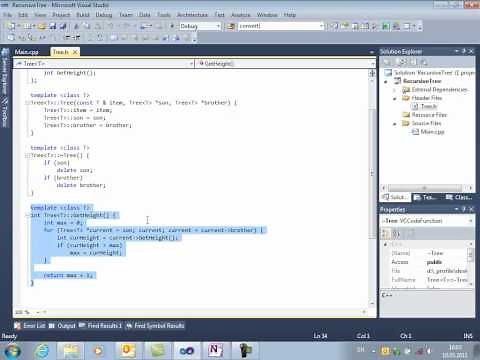Open the Find Results 1 tab
The image size is (480, 360).
[101, 326]
